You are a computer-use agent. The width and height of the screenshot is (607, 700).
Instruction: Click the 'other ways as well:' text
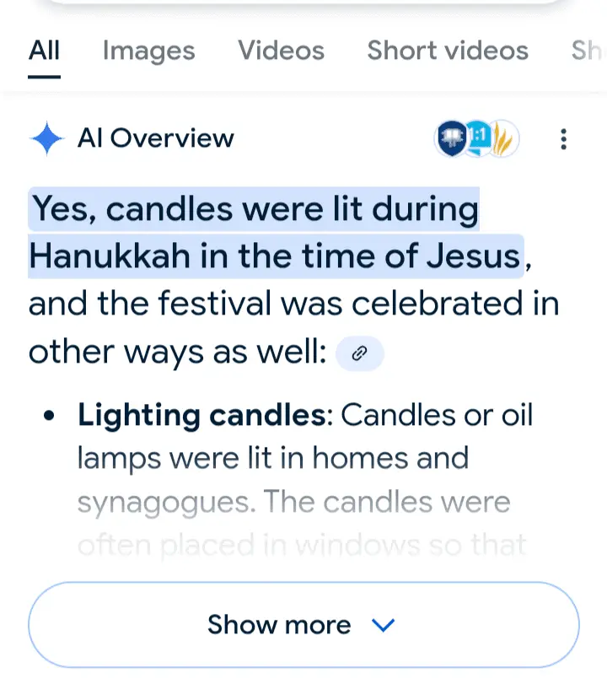coord(177,353)
